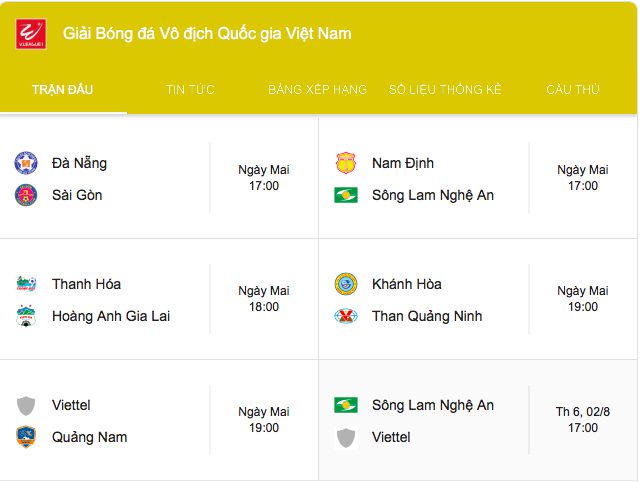Open the Bảng Xếp Hạng tab
The height and width of the screenshot is (482, 640).
coord(317,90)
